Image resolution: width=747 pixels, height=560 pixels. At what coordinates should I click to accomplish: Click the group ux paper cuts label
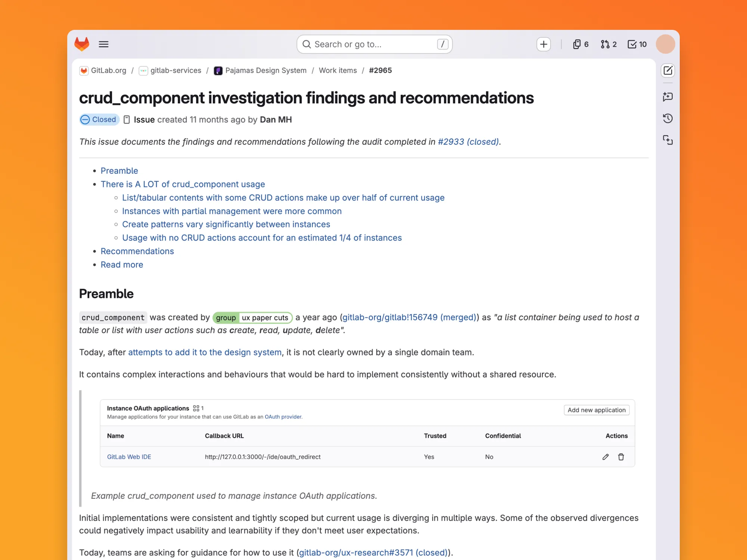pos(252,318)
